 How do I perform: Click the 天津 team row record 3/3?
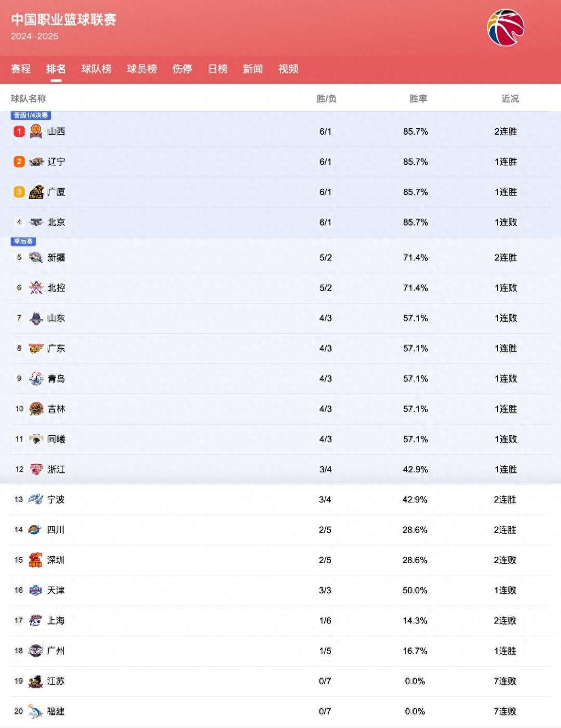[325, 590]
